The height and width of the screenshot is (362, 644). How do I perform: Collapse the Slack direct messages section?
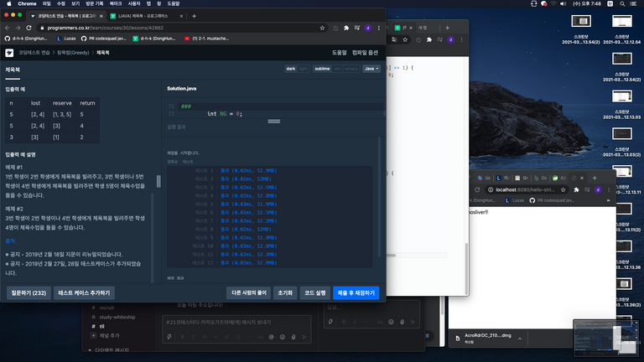click(90, 350)
